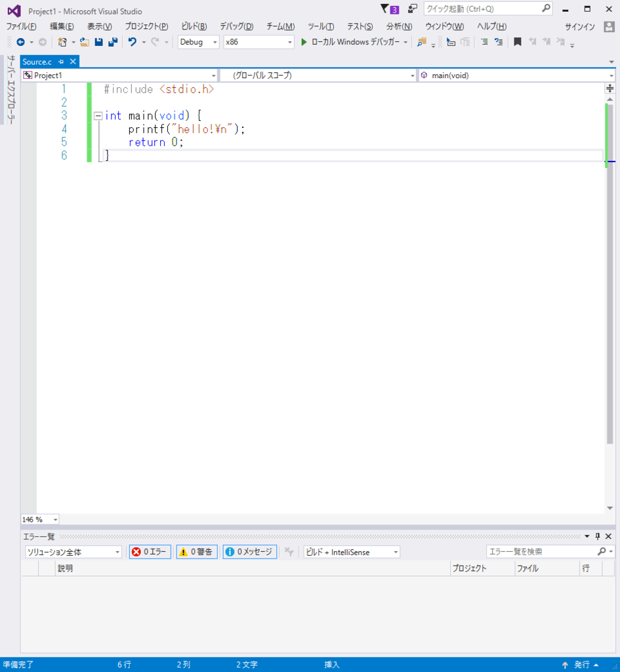Click the error list filter clear icon
Image resolution: width=620 pixels, height=672 pixels.
289,551
